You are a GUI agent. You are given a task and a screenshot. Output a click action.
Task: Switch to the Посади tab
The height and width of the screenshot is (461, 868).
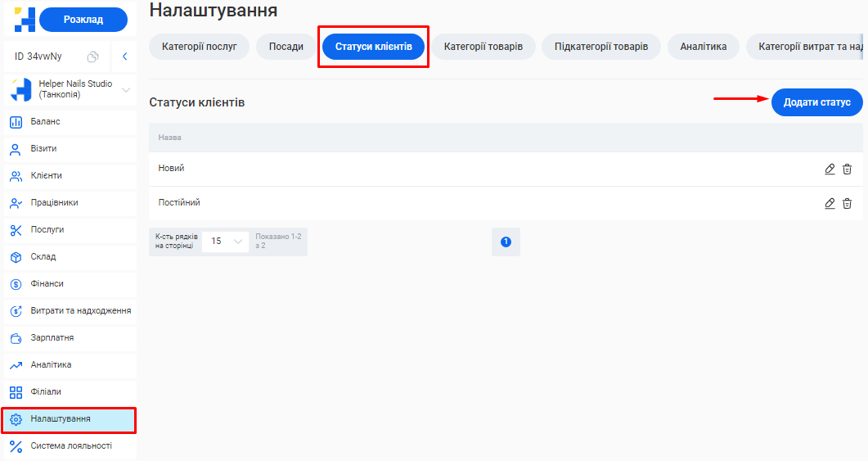(286, 47)
